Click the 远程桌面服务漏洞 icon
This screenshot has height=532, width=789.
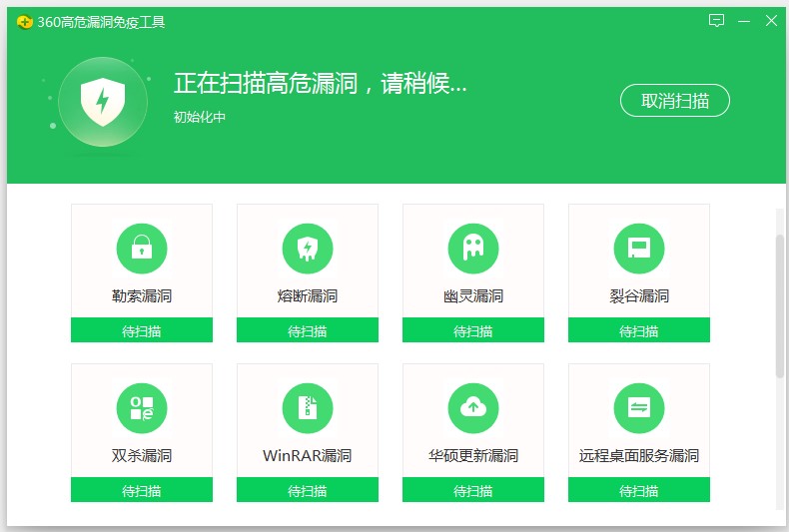pos(638,407)
